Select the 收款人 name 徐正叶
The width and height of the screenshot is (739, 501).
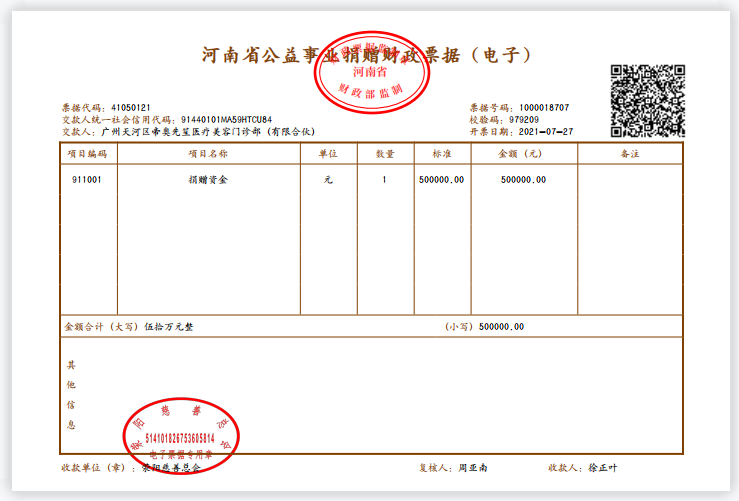click(x=602, y=468)
